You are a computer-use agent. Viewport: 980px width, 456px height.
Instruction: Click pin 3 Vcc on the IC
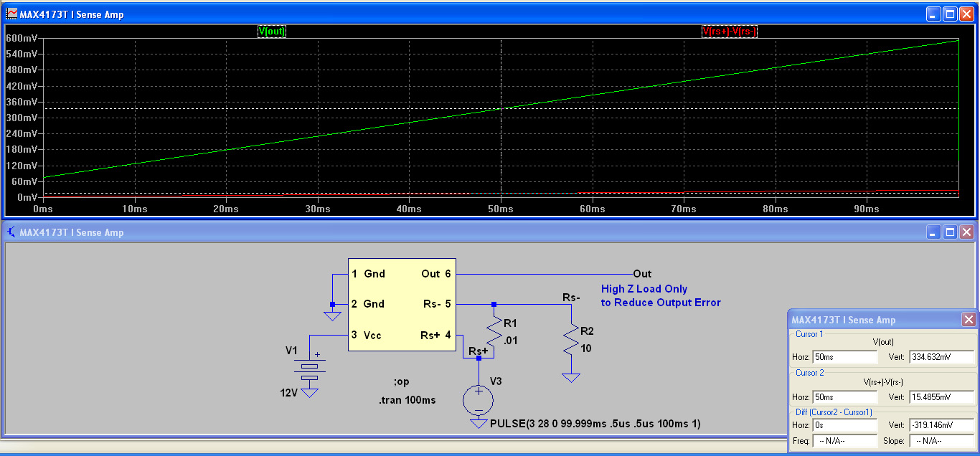[366, 335]
